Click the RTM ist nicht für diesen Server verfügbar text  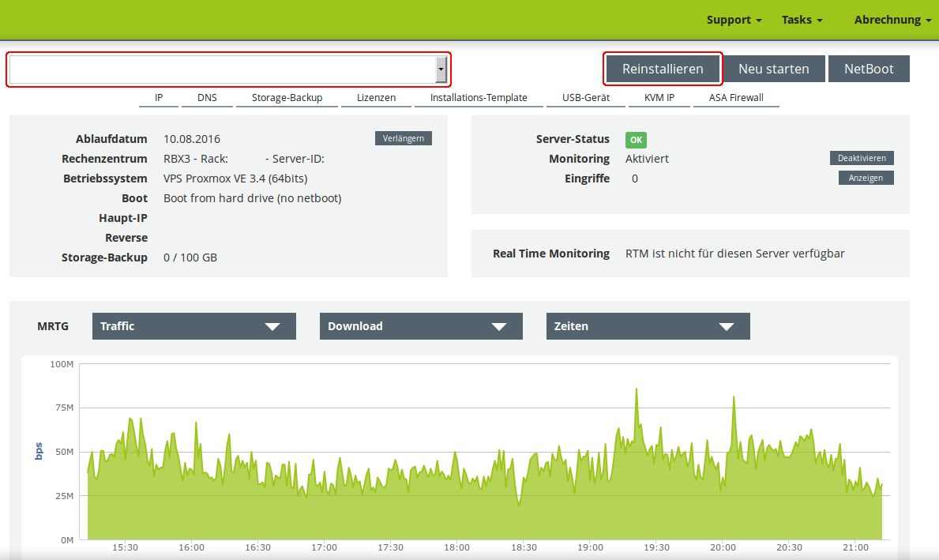[734, 254]
